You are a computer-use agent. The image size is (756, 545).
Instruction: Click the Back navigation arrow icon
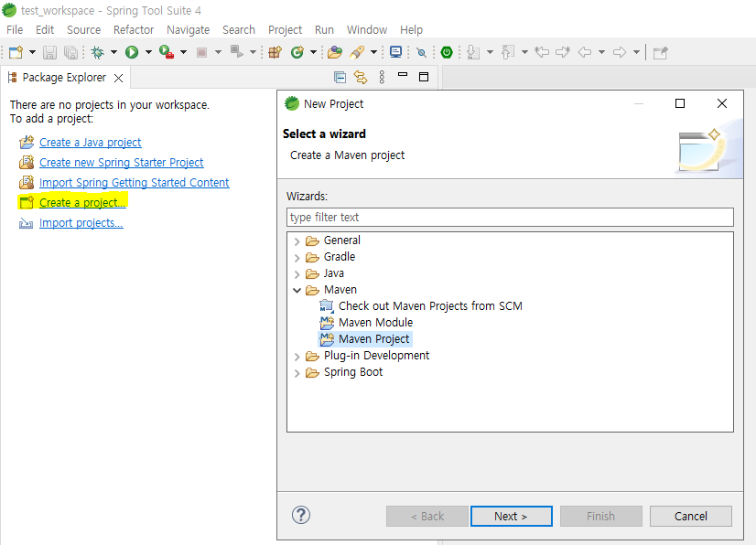tap(585, 52)
